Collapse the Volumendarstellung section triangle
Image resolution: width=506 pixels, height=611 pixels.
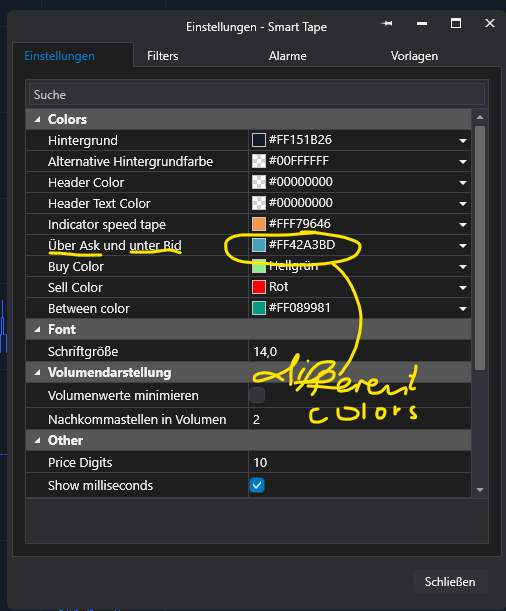point(37,373)
